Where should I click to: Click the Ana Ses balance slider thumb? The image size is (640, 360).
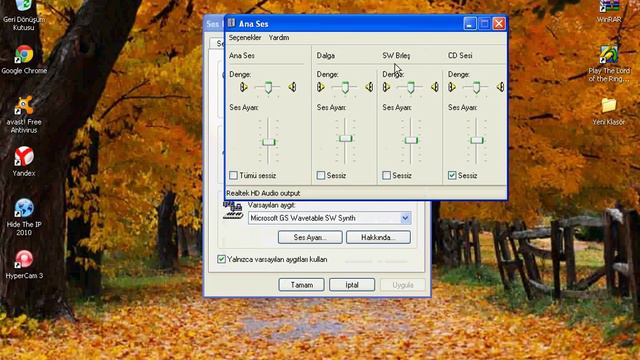coord(268,87)
